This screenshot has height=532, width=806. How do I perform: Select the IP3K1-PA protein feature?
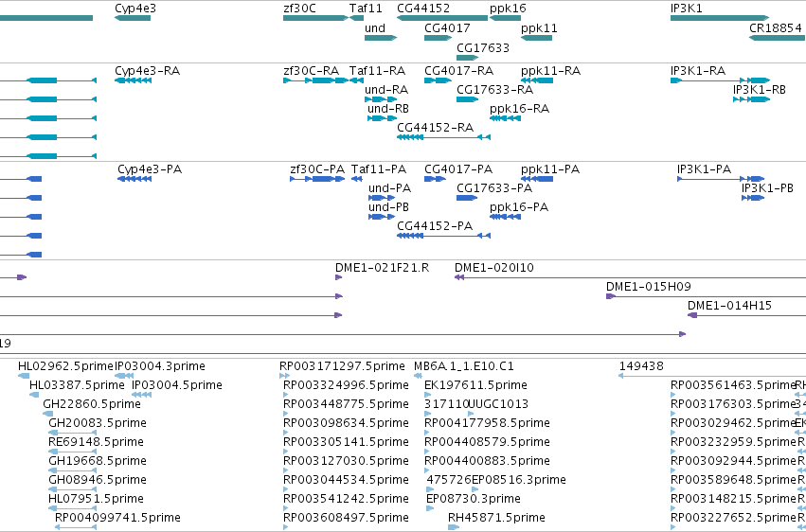point(721,179)
